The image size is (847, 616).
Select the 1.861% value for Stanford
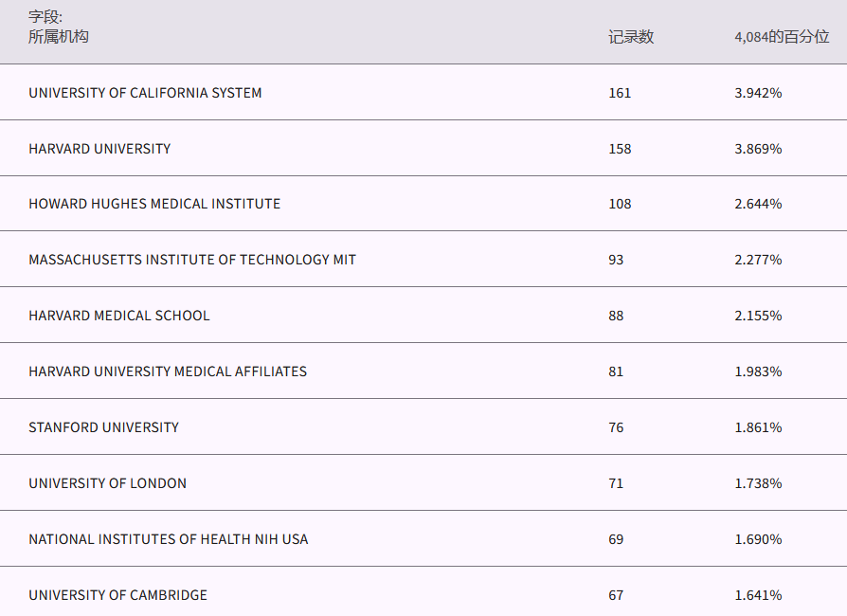point(758,427)
